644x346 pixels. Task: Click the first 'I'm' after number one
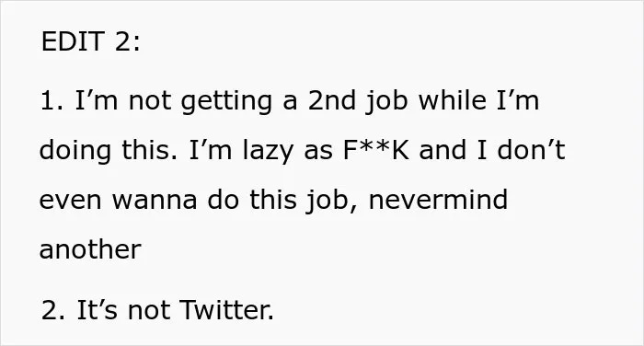click(x=97, y=100)
